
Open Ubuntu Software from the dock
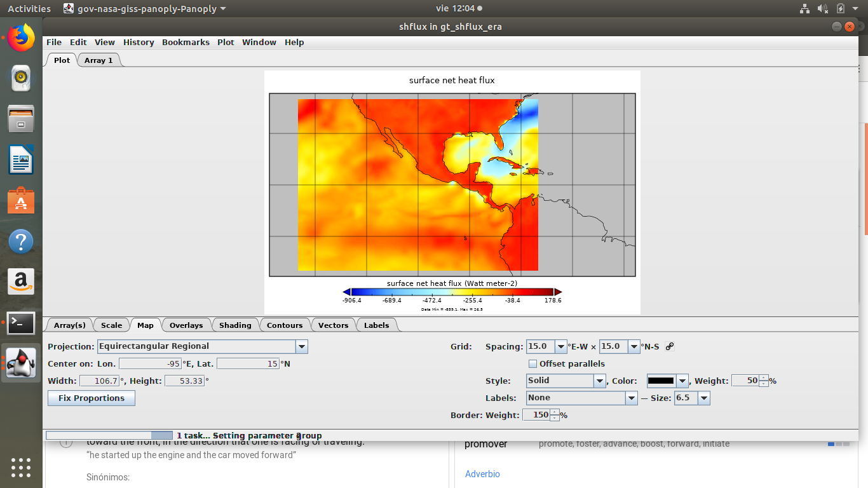tap(21, 200)
